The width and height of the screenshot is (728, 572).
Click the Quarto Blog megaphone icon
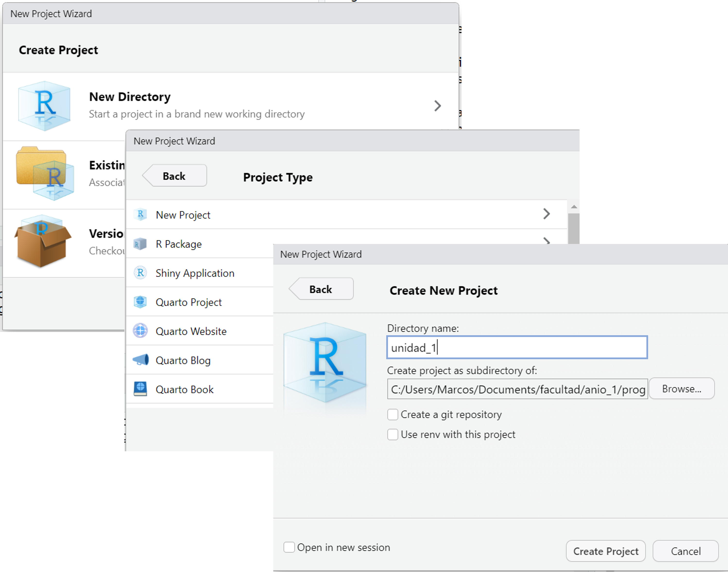141,360
